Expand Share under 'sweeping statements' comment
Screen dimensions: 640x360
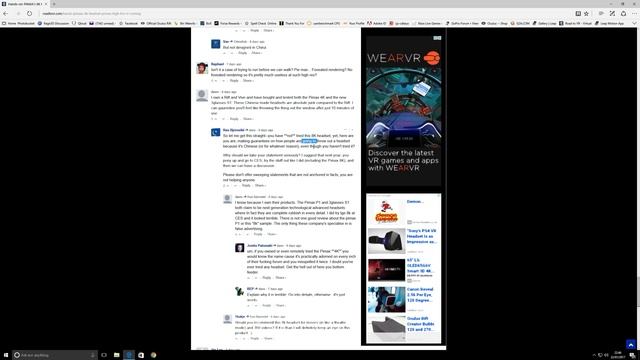click(x=260, y=185)
